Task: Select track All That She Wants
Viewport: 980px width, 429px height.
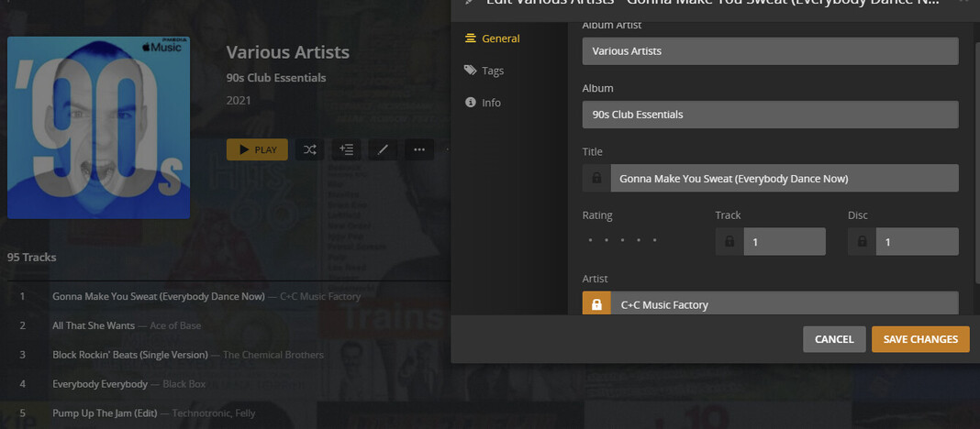Action: tap(94, 325)
